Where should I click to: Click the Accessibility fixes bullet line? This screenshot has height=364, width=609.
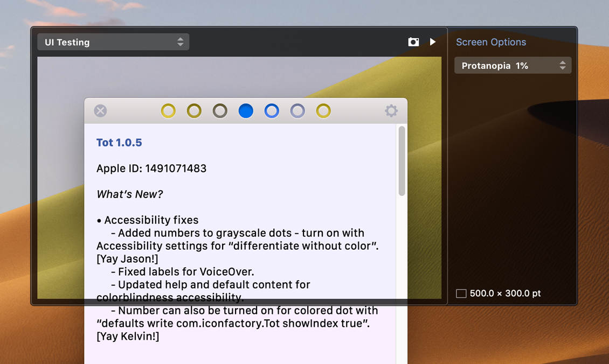(148, 220)
